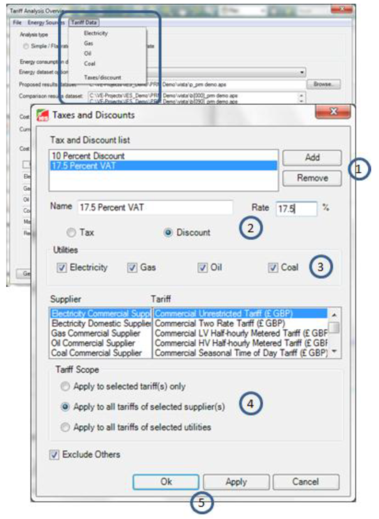The width and height of the screenshot is (379, 519).
Task: Uncheck the Coal utility checkbox
Action: (x=273, y=268)
